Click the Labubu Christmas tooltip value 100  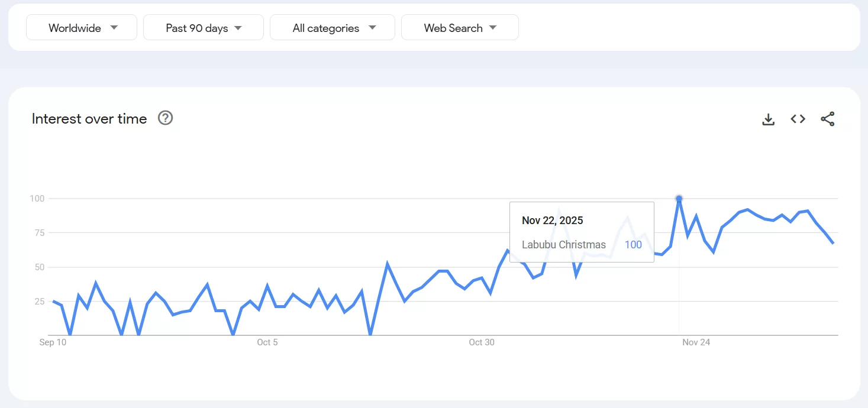(x=633, y=244)
